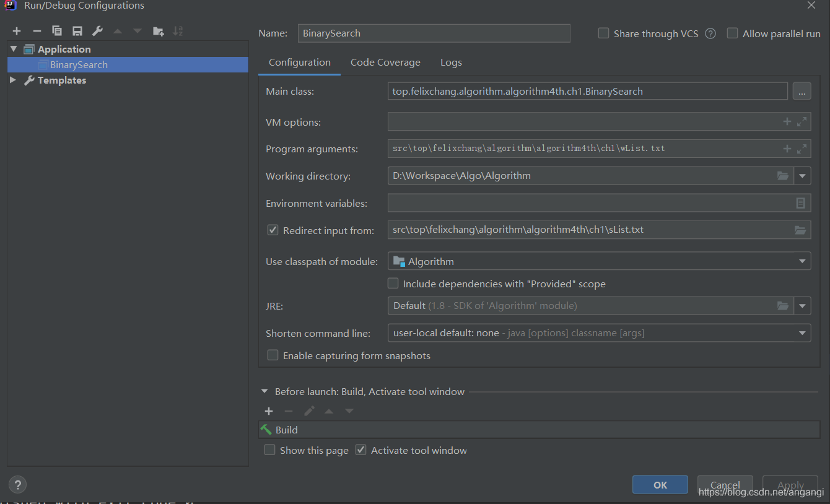The image size is (830, 504).
Task: Add a macro to VM options
Action: [x=787, y=122]
